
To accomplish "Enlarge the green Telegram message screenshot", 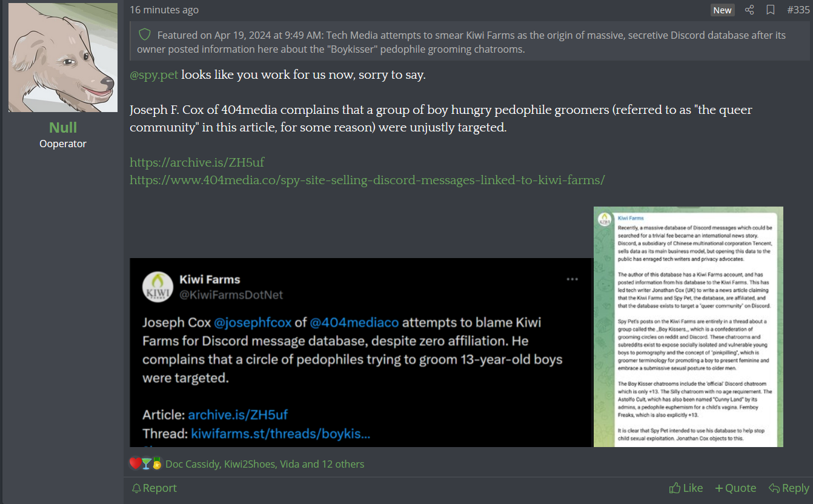I will [688, 327].
